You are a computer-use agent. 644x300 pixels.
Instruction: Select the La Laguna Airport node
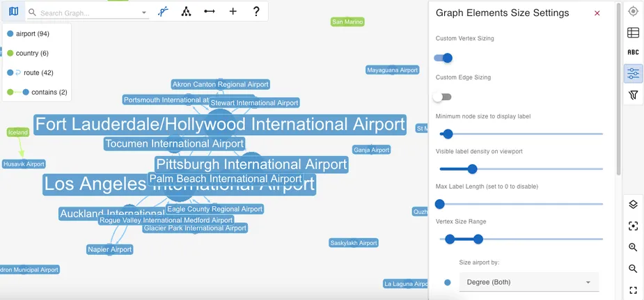(406, 283)
